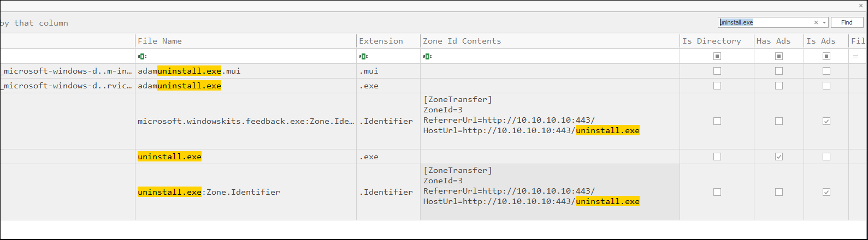Toggle Is Ads filter checkbox in filter row
The width and height of the screenshot is (868, 240).
pyautogui.click(x=826, y=56)
